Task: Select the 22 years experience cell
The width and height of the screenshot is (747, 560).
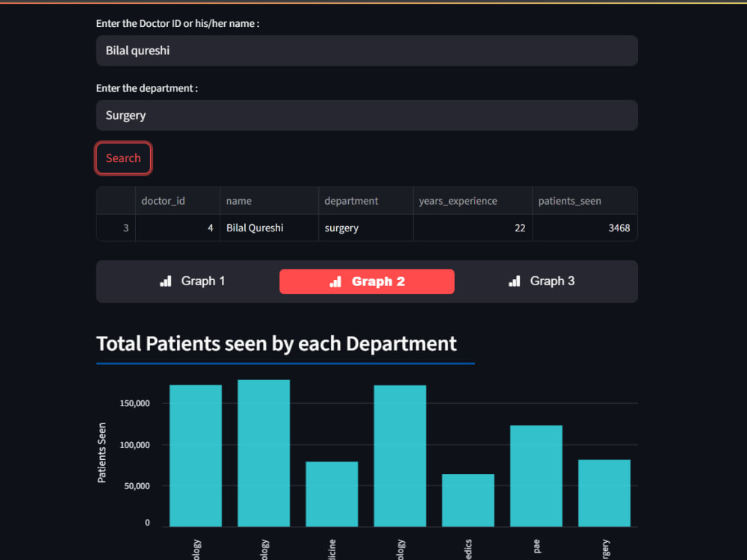Action: 473,228
